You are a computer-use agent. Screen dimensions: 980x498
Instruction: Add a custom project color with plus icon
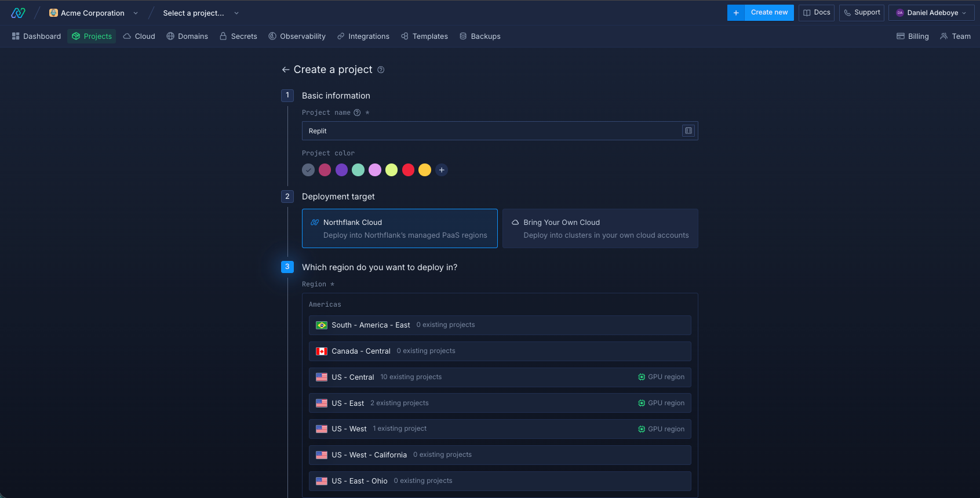click(442, 170)
